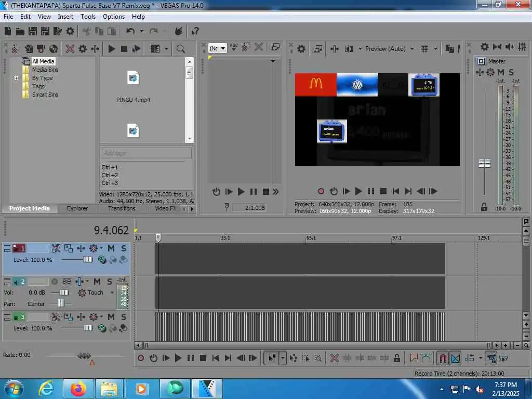Click the overlays grid icon in preview
The image size is (532, 399).
424,49
